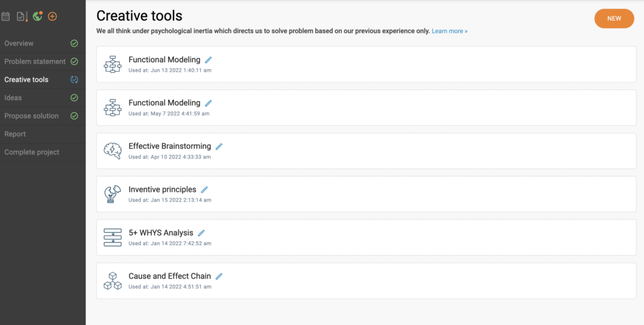This screenshot has height=325, width=644.
Task: Click text 'Used at: Jan 15 2022 2:13:14 am'
Action: [x=170, y=201]
